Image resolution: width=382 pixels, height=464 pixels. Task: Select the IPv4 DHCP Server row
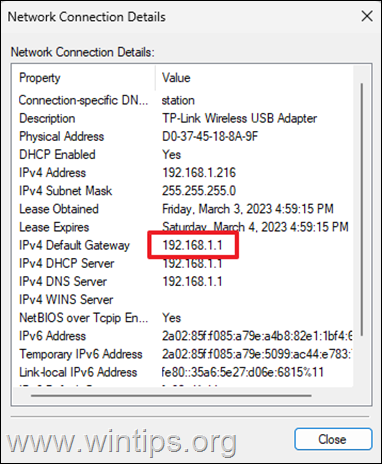point(182,263)
